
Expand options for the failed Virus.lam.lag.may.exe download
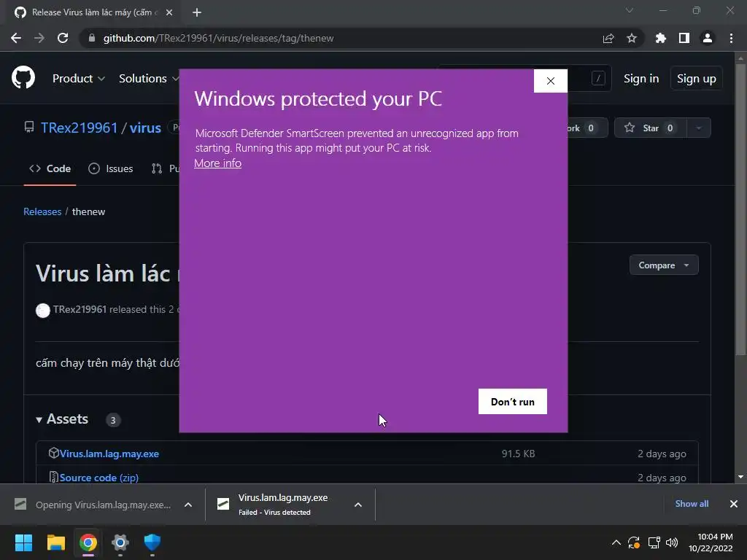click(x=358, y=505)
